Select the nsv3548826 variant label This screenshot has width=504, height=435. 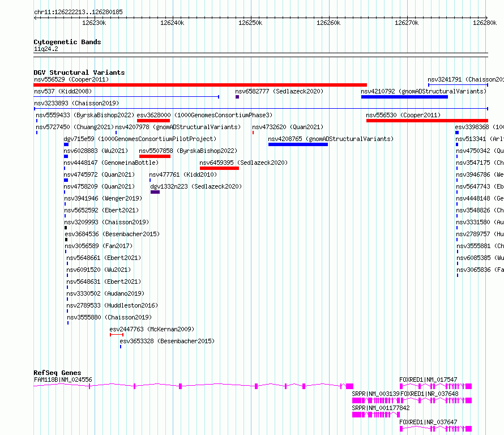coord(480,210)
